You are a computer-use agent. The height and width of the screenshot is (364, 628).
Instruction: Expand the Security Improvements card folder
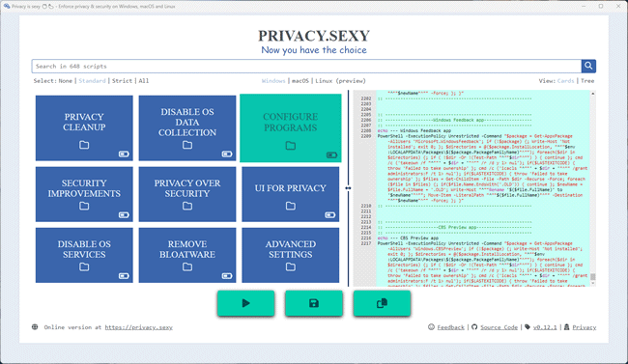click(84, 207)
